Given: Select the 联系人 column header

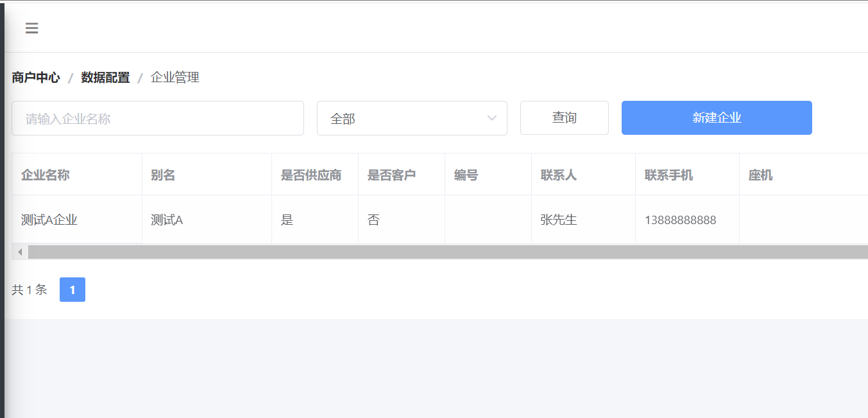Looking at the screenshot, I should (559, 175).
